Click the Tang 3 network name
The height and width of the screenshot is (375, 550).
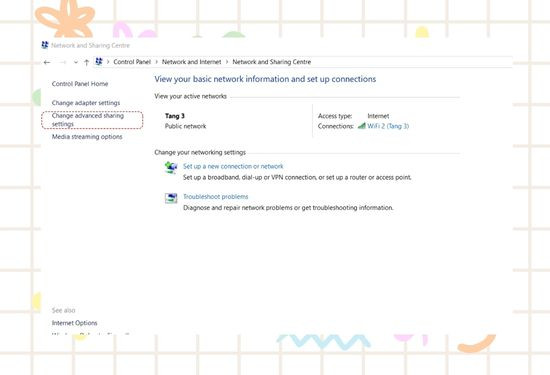click(175, 116)
